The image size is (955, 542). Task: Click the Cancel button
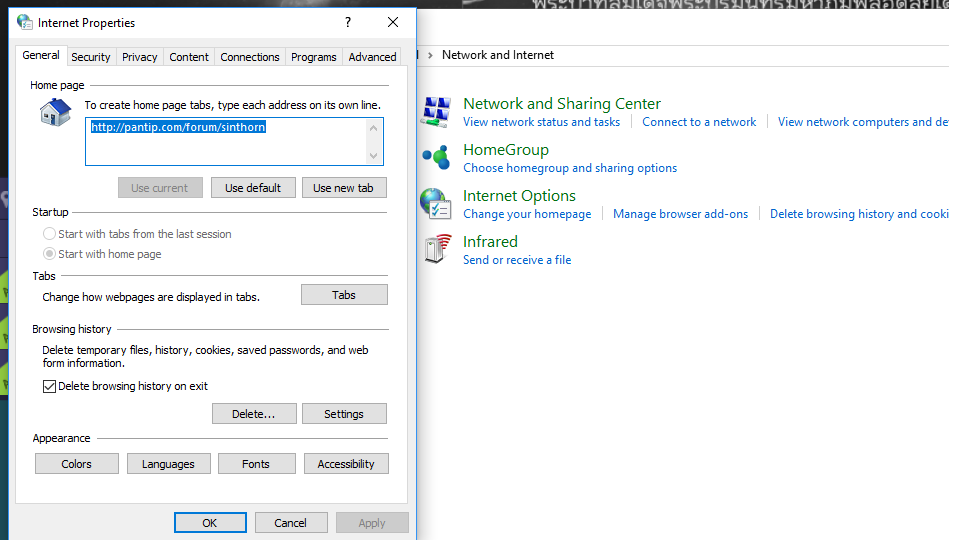click(x=291, y=523)
